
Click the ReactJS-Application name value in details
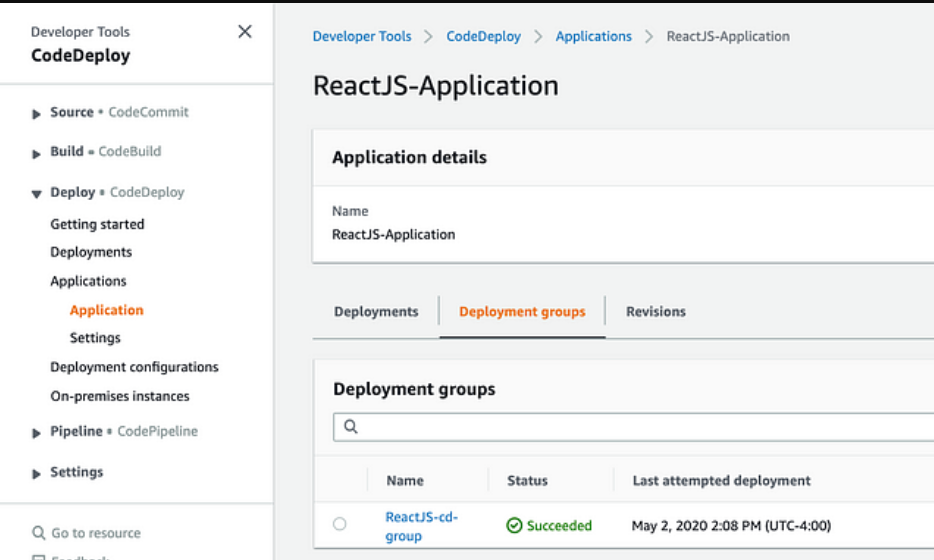394,234
